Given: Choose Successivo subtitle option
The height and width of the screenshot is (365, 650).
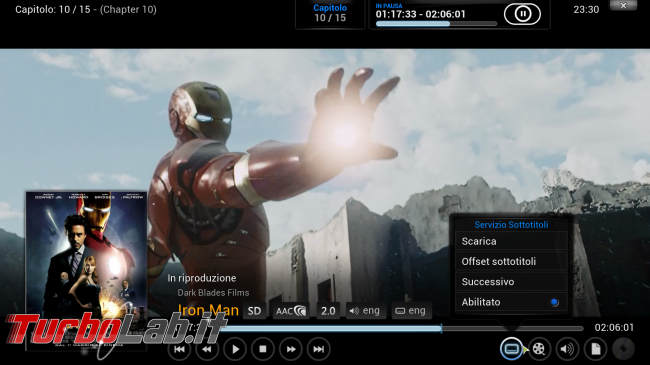Looking at the screenshot, I should (x=511, y=282).
